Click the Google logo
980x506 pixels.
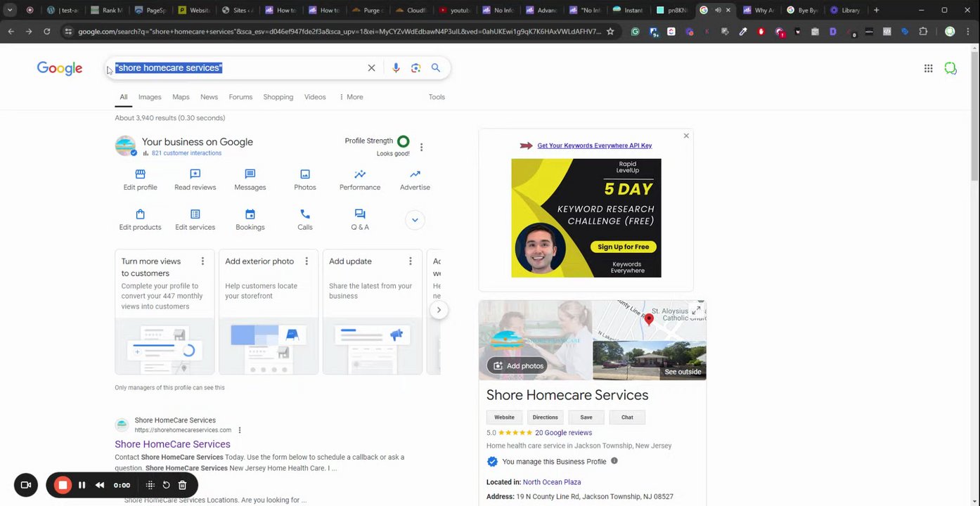[x=60, y=68]
